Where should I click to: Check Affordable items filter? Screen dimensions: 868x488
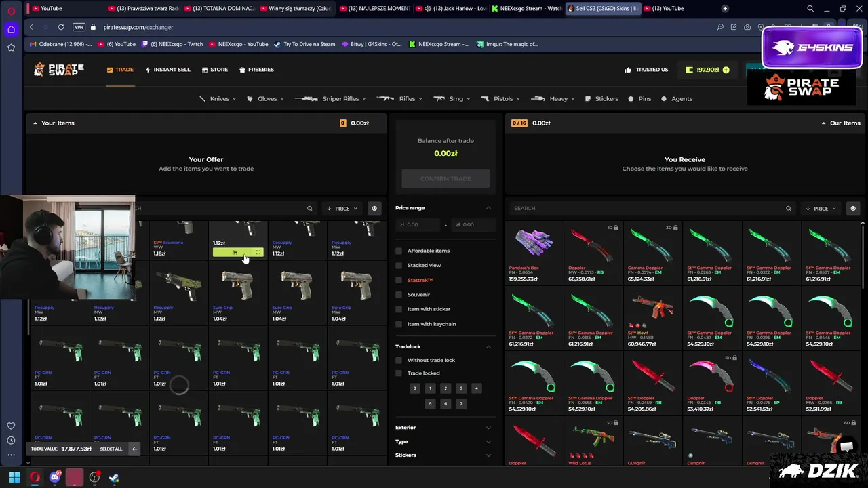coord(399,251)
